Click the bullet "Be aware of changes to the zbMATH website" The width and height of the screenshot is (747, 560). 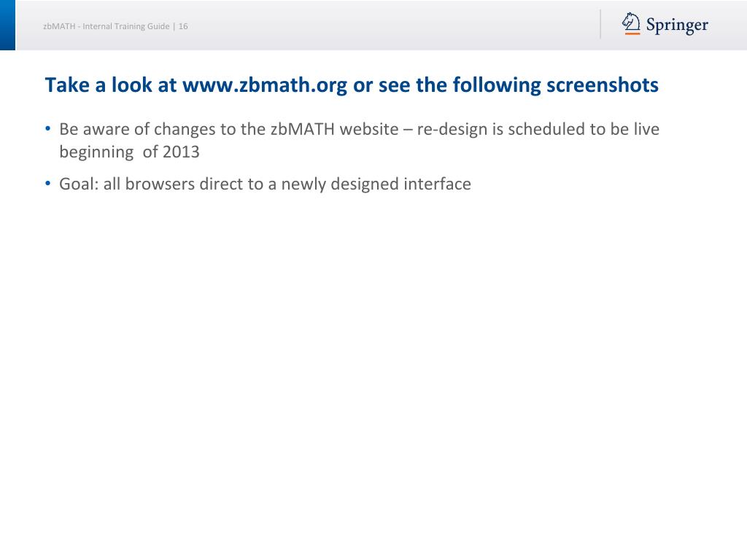(228, 129)
